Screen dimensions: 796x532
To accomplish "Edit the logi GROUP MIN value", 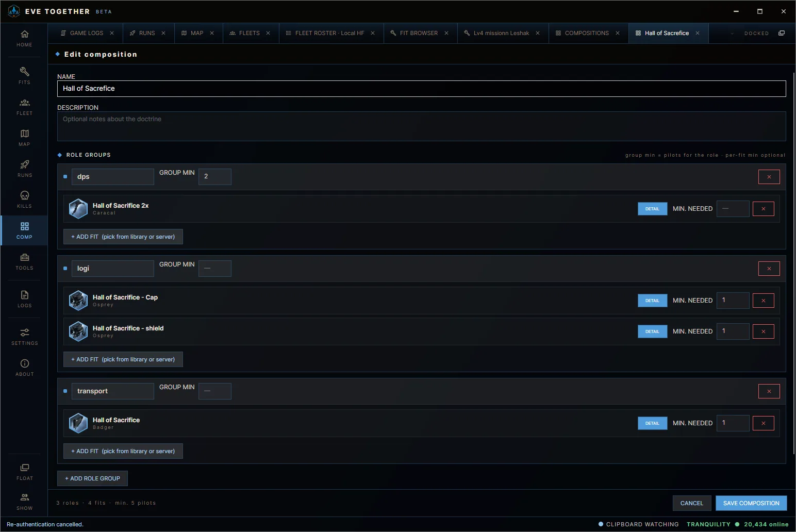I will [x=215, y=269].
